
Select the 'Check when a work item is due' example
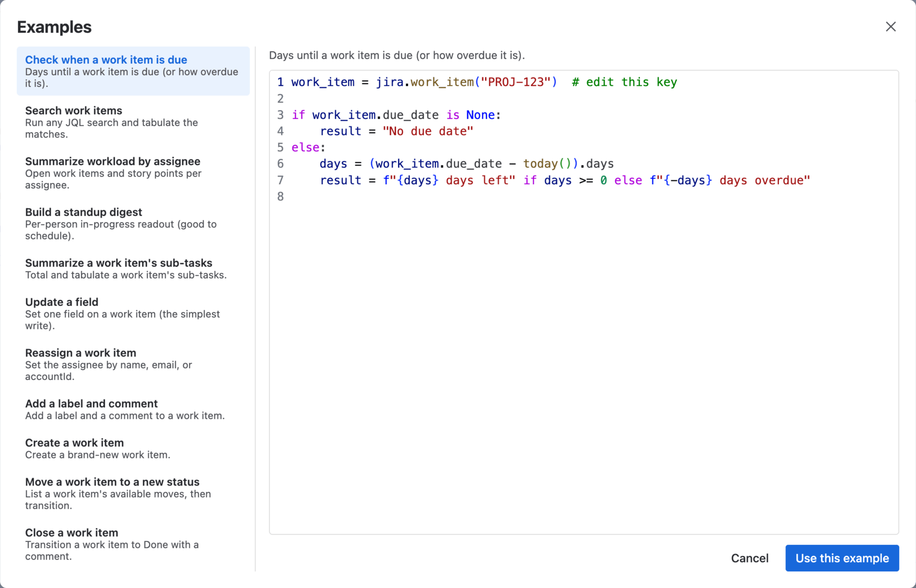[x=133, y=71]
